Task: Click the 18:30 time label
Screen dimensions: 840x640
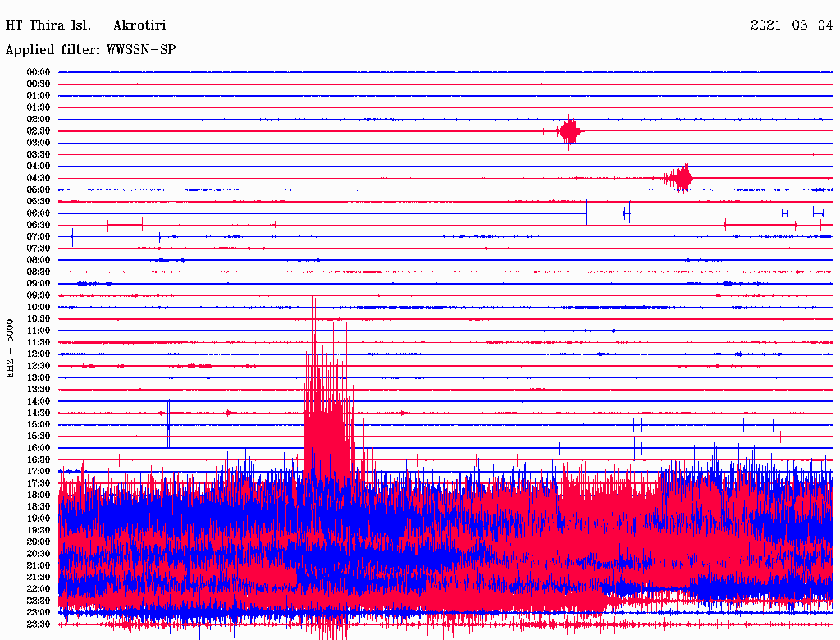Action: (39, 507)
